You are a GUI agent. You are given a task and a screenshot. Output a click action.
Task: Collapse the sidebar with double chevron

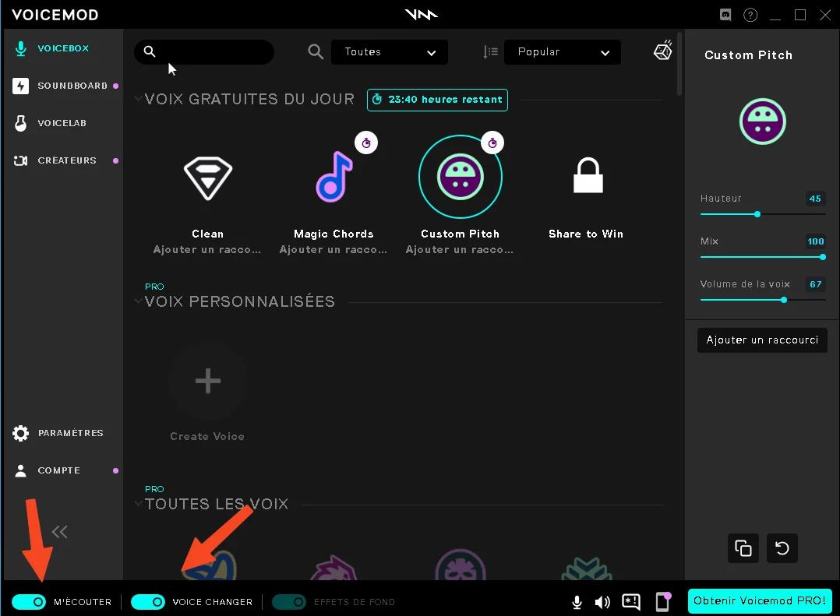point(59,532)
